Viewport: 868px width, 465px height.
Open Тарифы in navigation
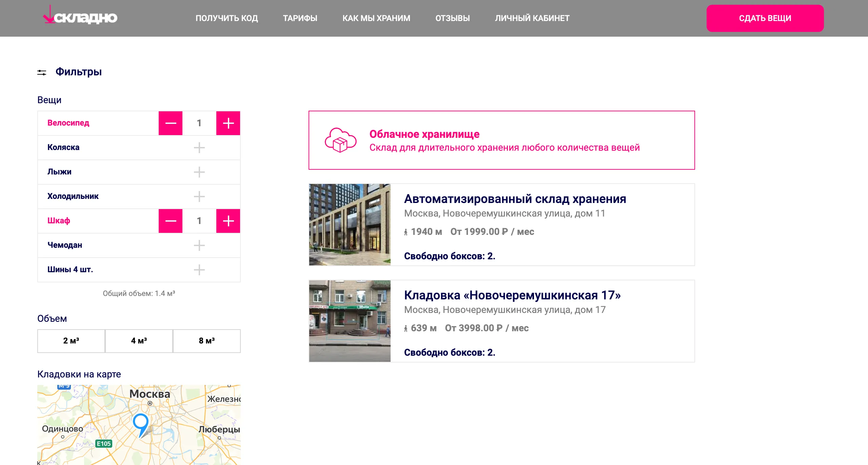coord(300,18)
